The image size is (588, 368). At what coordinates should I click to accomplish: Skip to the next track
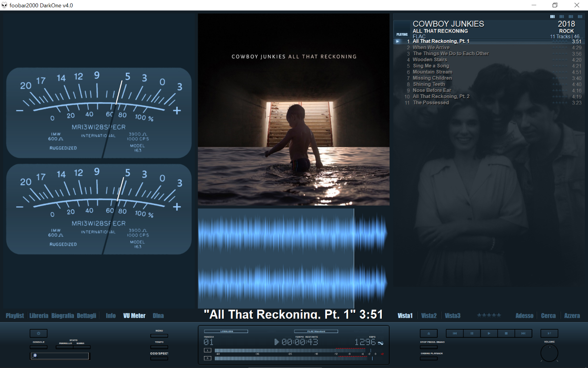523,333
